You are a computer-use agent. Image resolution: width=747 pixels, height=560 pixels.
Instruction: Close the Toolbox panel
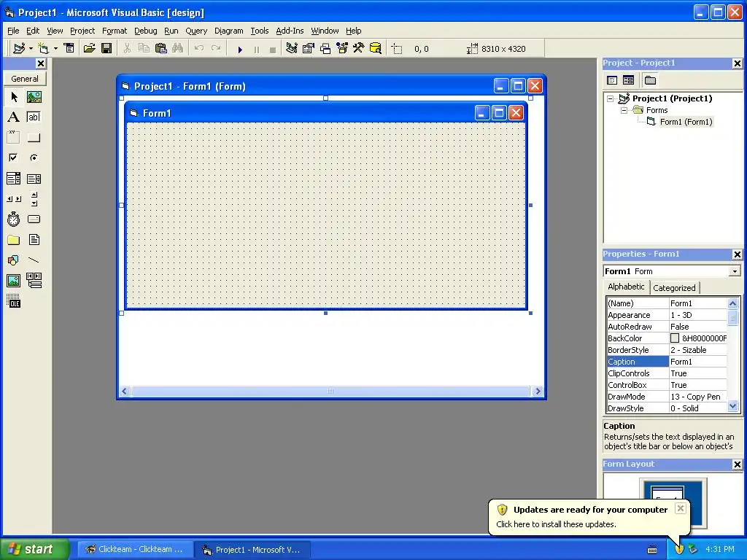(x=41, y=63)
